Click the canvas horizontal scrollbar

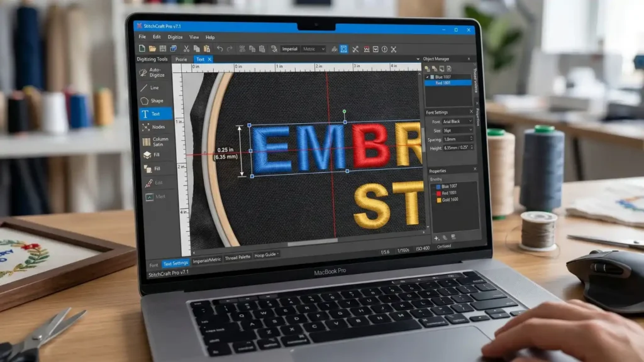313,242
